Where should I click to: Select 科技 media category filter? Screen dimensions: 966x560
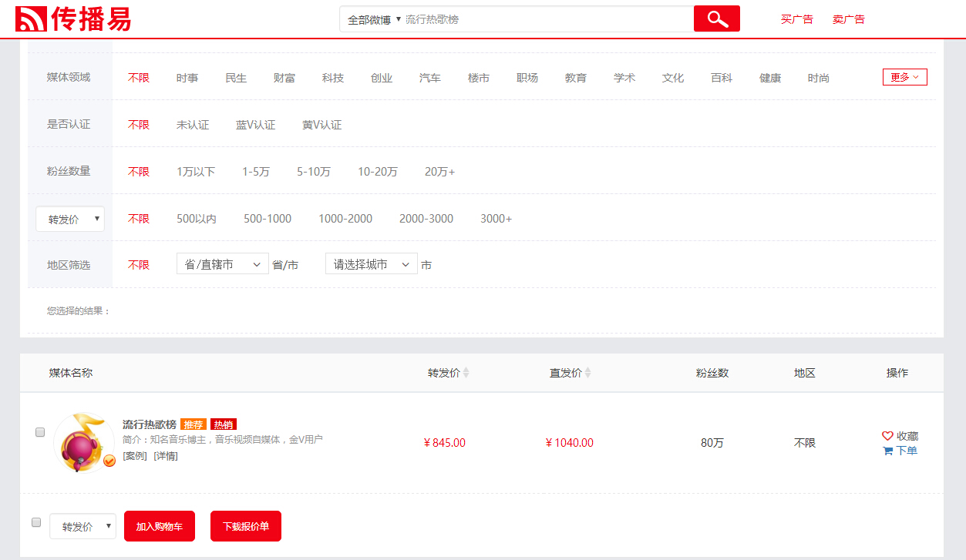333,78
